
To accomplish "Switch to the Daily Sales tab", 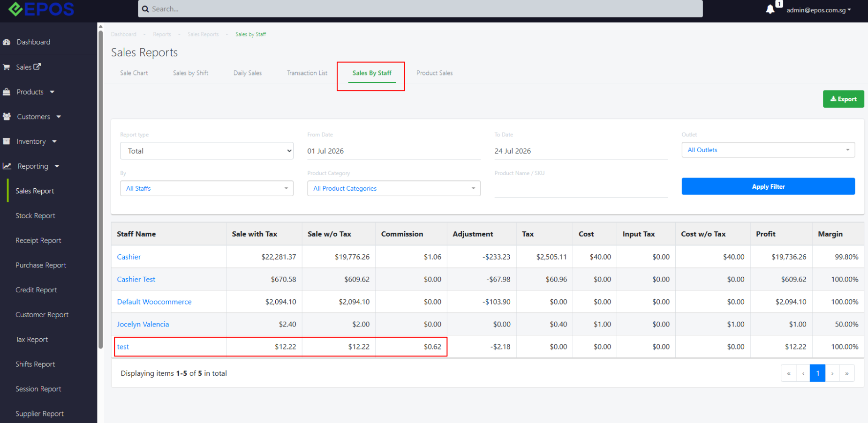I will (x=248, y=73).
